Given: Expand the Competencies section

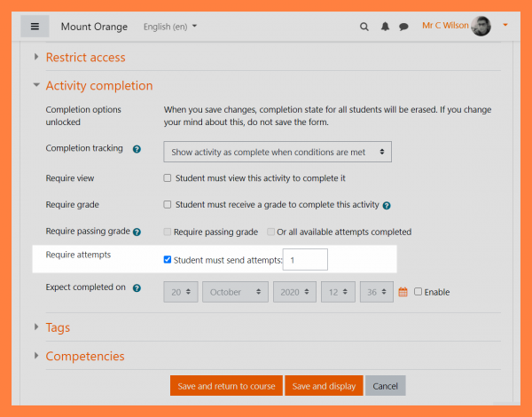Looking at the screenshot, I should 84,357.
